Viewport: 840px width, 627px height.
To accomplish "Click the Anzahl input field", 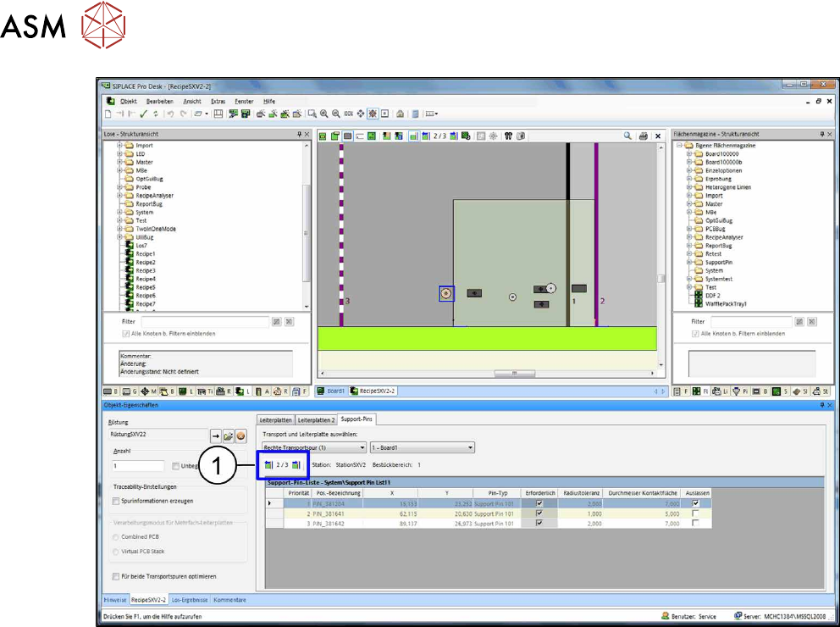I will 138,465.
